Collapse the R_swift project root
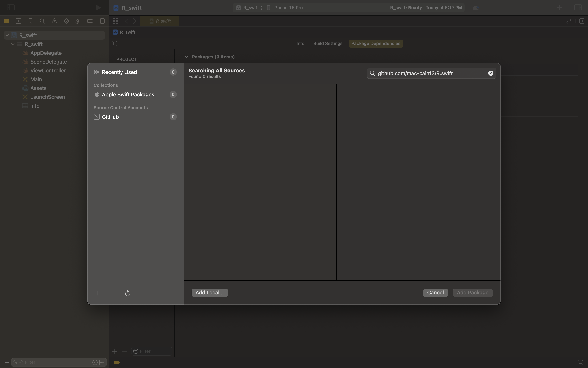The width and height of the screenshot is (588, 368). pyautogui.click(x=7, y=35)
